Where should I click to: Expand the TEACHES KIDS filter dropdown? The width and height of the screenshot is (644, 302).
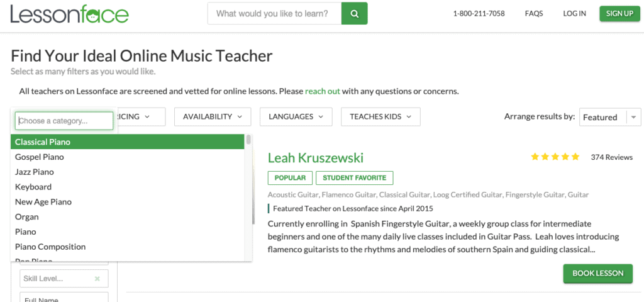point(380,116)
